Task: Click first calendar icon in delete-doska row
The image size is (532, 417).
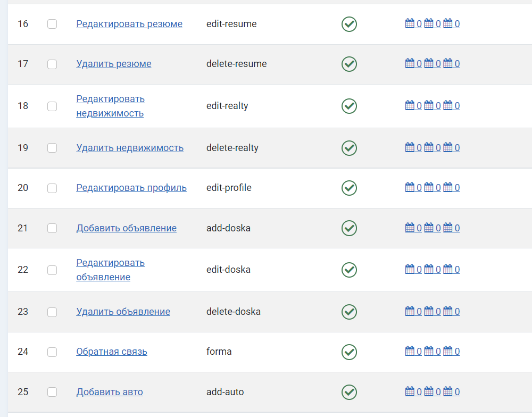Action: pos(410,312)
